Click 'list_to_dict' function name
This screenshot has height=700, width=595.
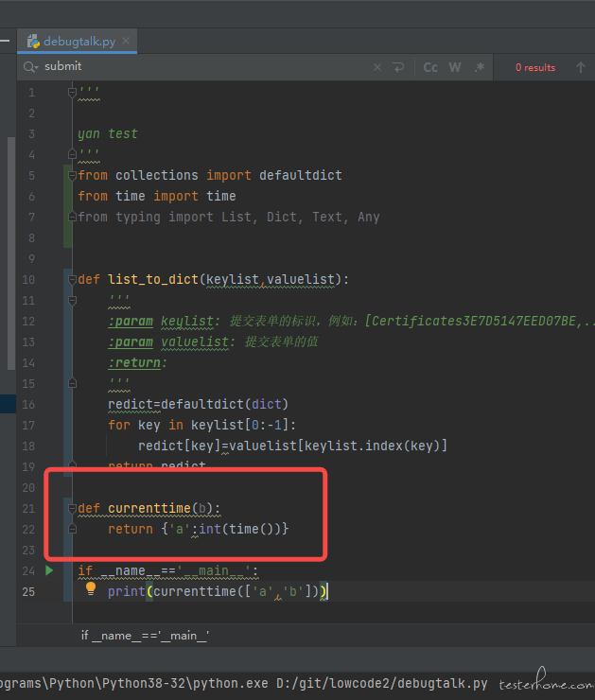coord(153,279)
